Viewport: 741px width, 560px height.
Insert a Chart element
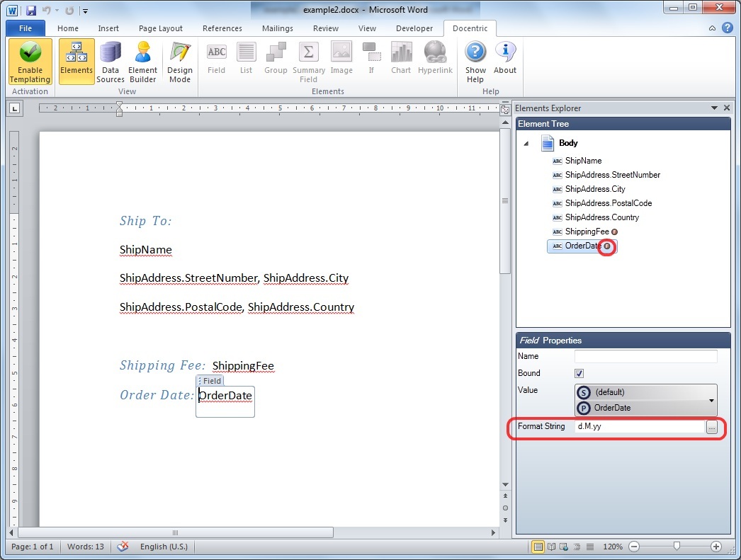(x=401, y=58)
